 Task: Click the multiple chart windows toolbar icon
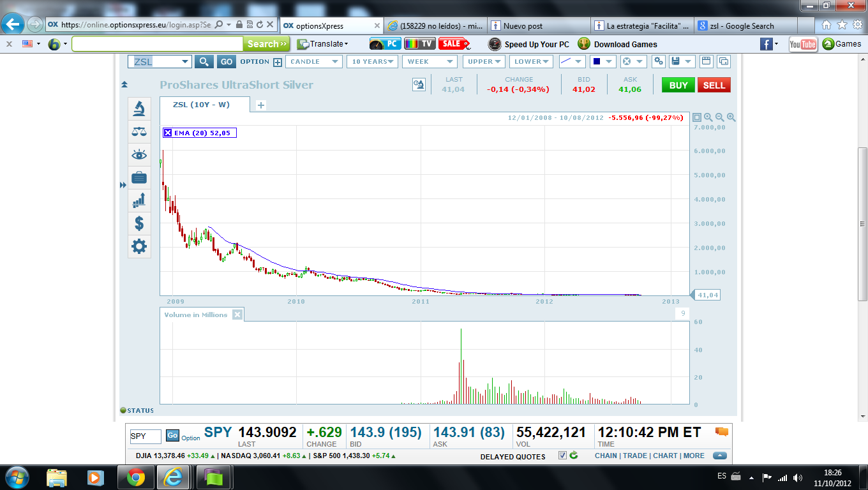pos(723,62)
